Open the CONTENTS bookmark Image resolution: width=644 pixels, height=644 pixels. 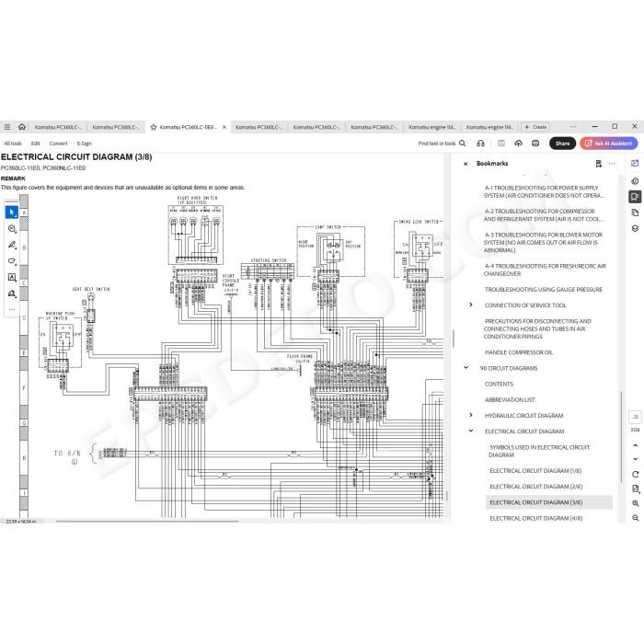tap(499, 384)
